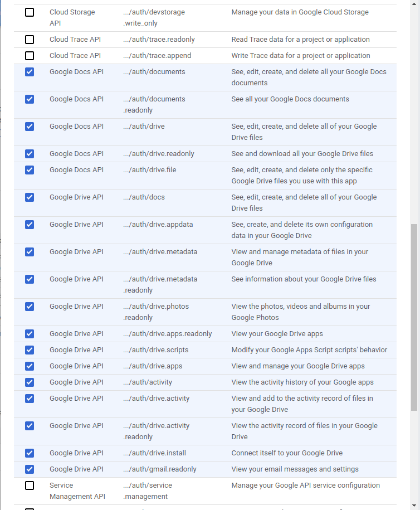This screenshot has width=420, height=510.
Task: Uncheck the drive.appdata scope
Action: tap(30, 225)
